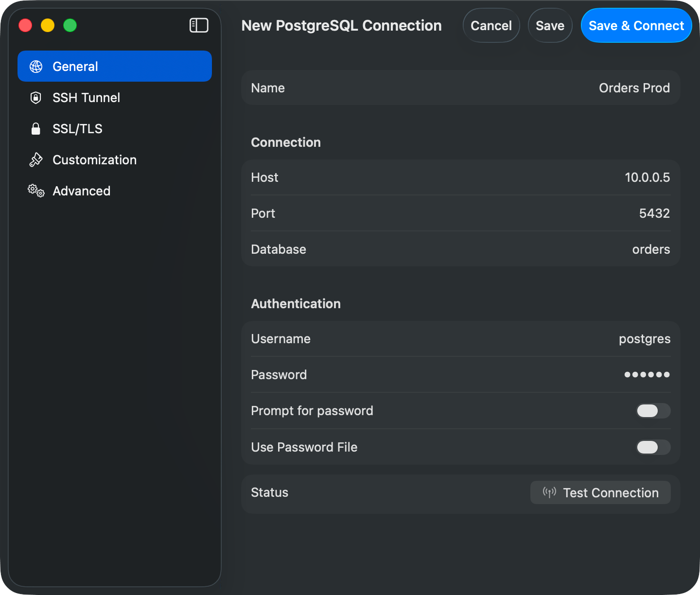Click the gears icon beside Advanced
This screenshot has height=595, width=700.
[36, 191]
